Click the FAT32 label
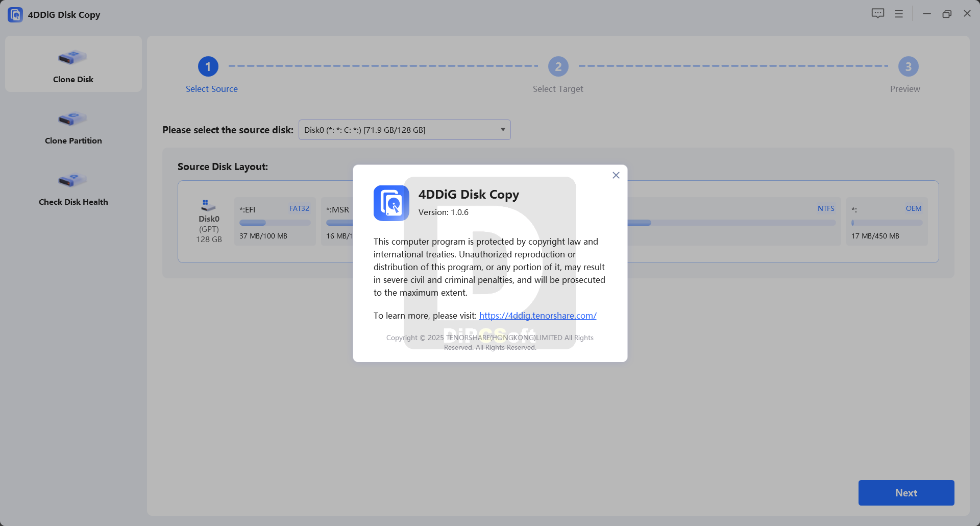Screen dimensions: 980x526 click(299, 208)
